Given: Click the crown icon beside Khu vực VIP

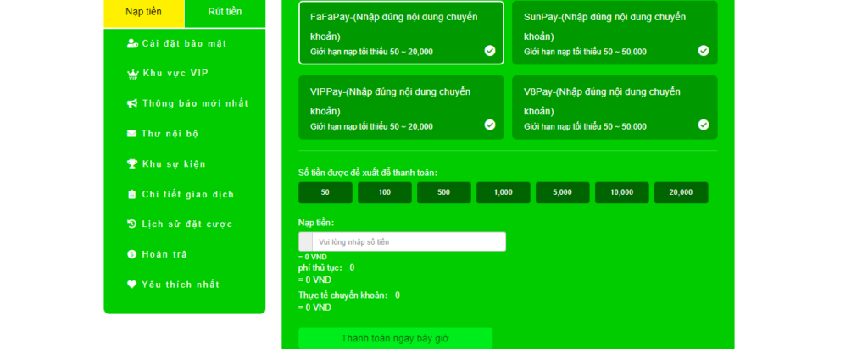Looking at the screenshot, I should pyautogui.click(x=132, y=74).
